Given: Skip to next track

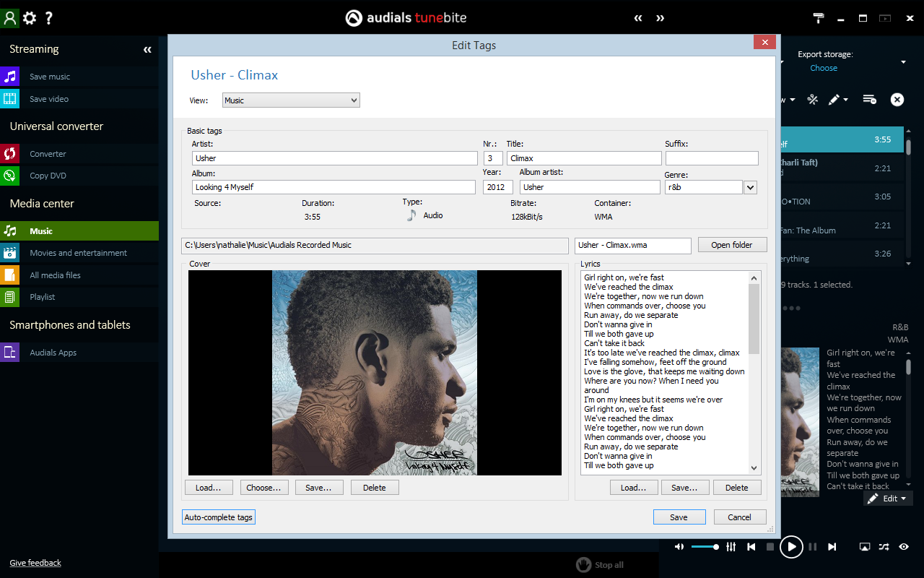Looking at the screenshot, I should point(832,547).
